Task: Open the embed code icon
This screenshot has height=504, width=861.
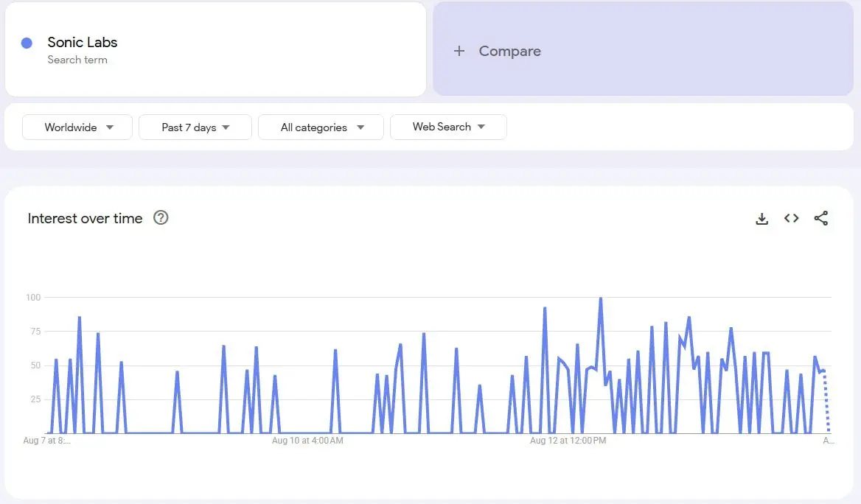Action: pyautogui.click(x=791, y=219)
